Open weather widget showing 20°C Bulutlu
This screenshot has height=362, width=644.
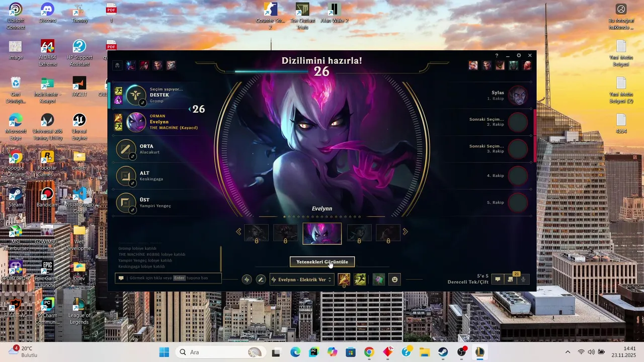(x=23, y=351)
